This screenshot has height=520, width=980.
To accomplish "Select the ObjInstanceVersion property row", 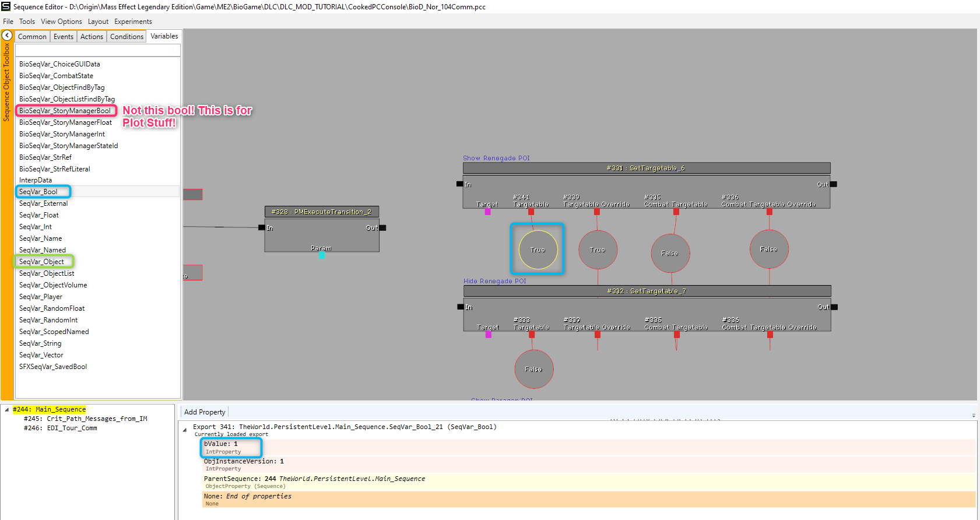I will point(589,465).
